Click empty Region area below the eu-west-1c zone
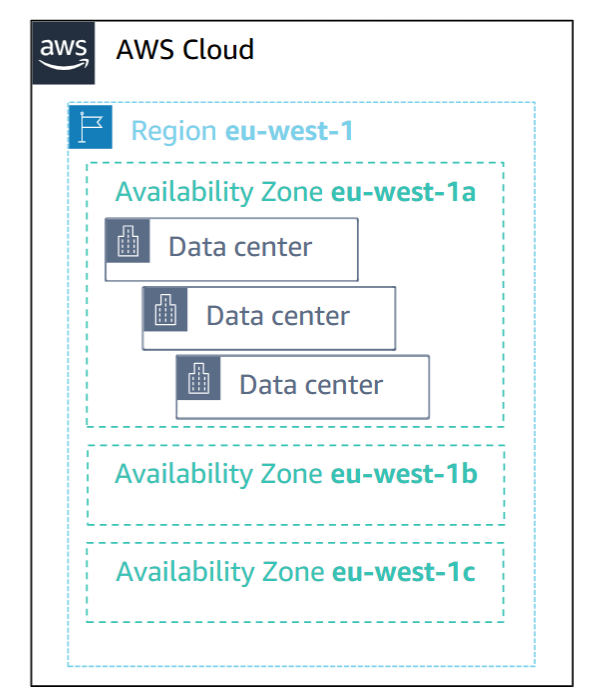The height and width of the screenshot is (698, 613). tap(300, 643)
